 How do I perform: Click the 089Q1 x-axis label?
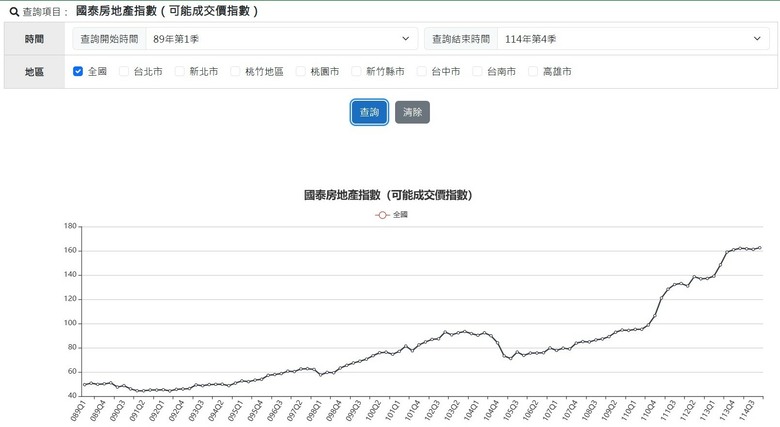(x=78, y=411)
